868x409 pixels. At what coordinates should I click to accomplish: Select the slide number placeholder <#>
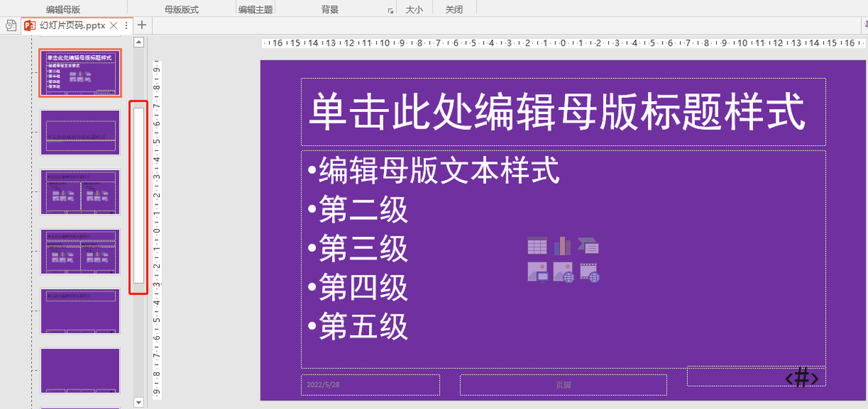(756, 376)
